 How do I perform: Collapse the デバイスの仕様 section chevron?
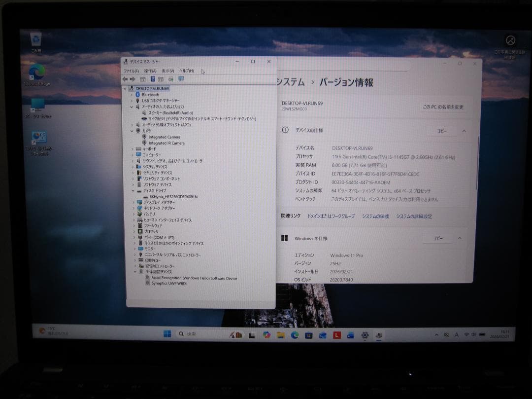(464, 131)
